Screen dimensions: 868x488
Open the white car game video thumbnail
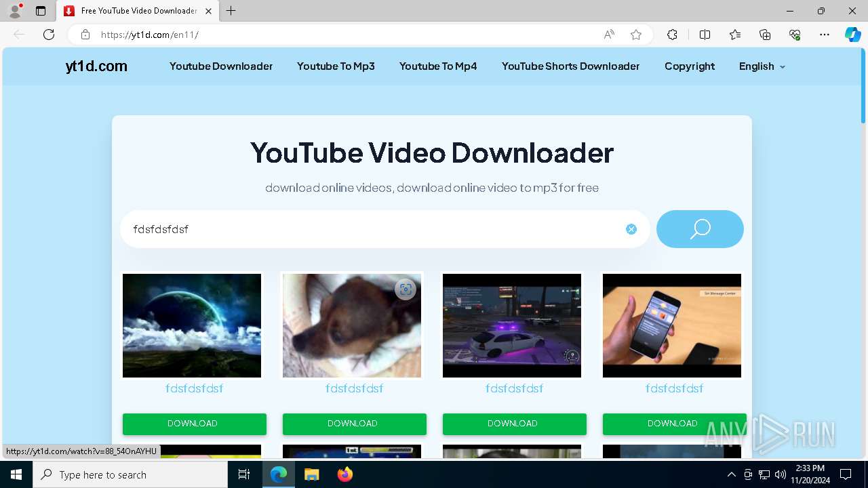click(x=512, y=325)
